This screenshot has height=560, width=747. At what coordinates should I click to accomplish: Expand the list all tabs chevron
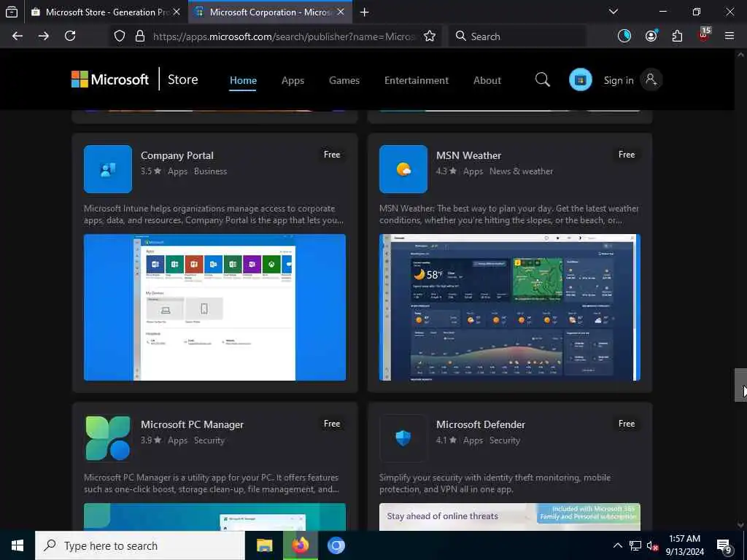coord(614,12)
